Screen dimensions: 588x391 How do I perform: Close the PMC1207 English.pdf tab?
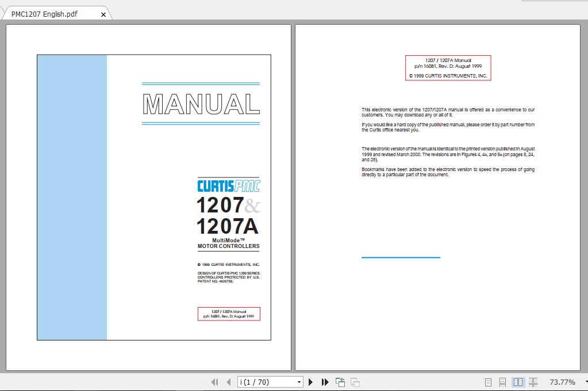103,14
